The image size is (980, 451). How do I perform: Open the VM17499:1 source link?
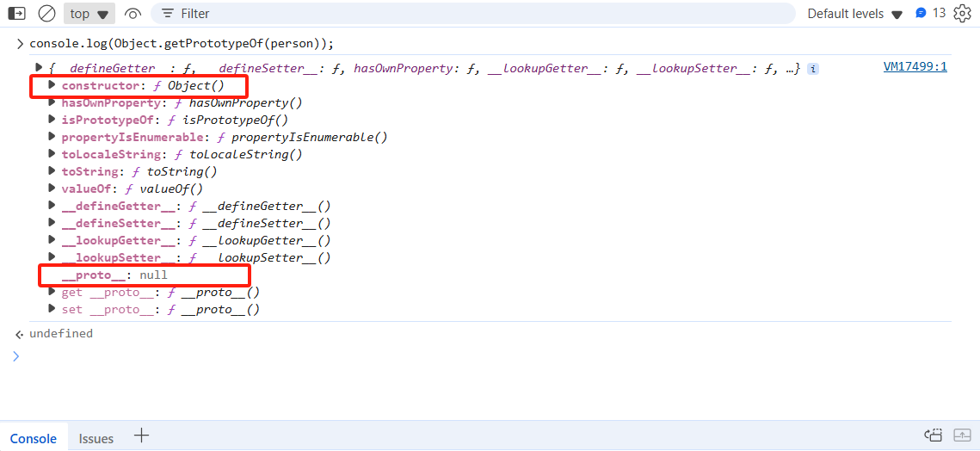[x=915, y=66]
